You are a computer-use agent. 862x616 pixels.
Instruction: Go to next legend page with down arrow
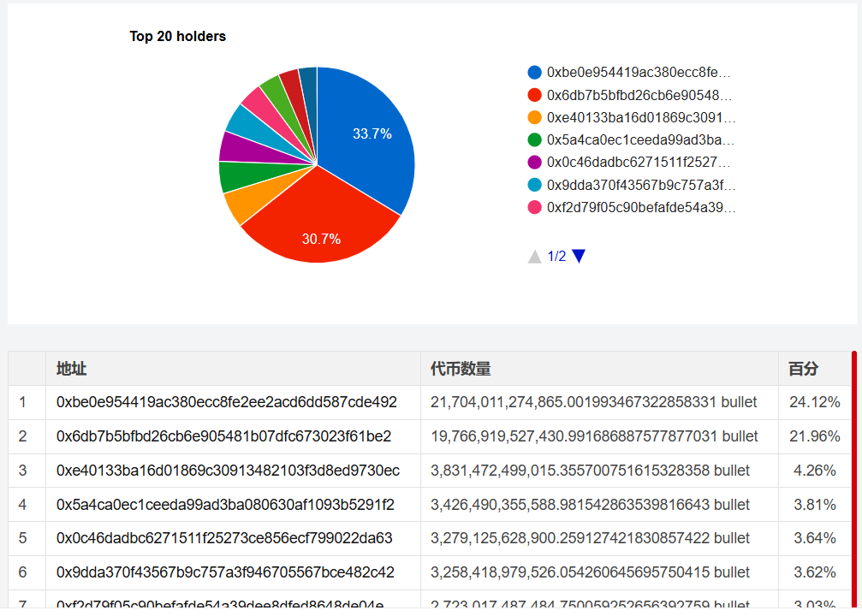579,256
